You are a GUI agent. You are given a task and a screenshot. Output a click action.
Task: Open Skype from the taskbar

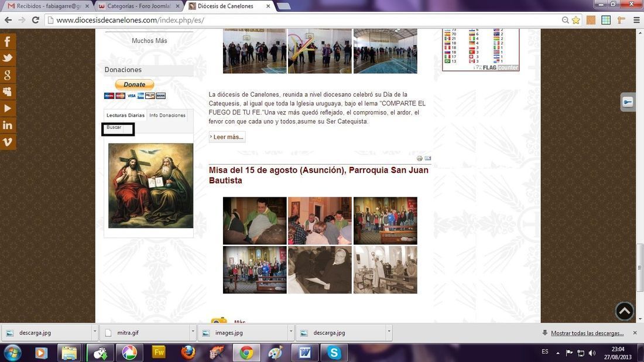coord(334,353)
